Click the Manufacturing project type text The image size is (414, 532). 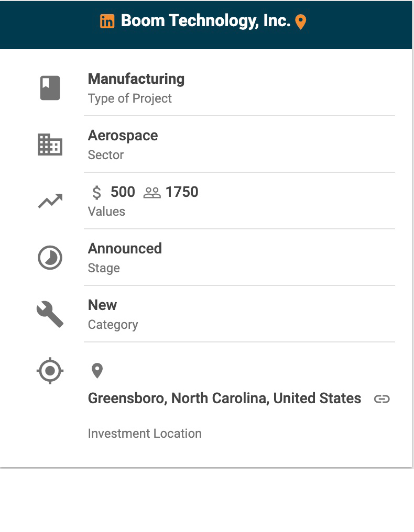tap(136, 79)
